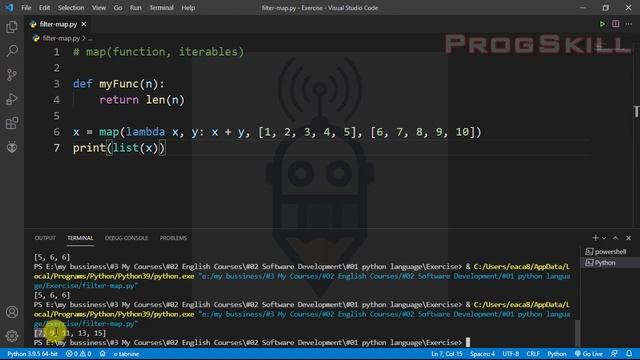Switch to the DEBUG CONSOLE tab
640x360 pixels.
tap(126, 238)
